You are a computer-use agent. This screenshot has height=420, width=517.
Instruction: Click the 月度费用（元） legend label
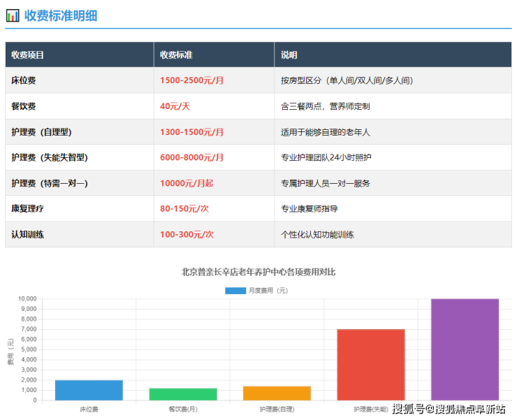pyautogui.click(x=268, y=290)
